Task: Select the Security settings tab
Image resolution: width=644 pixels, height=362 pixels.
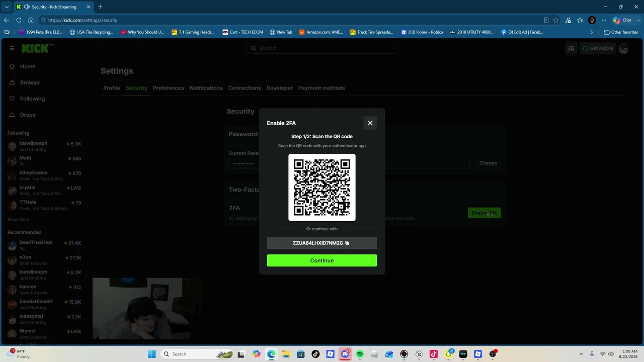Action: 136,88
